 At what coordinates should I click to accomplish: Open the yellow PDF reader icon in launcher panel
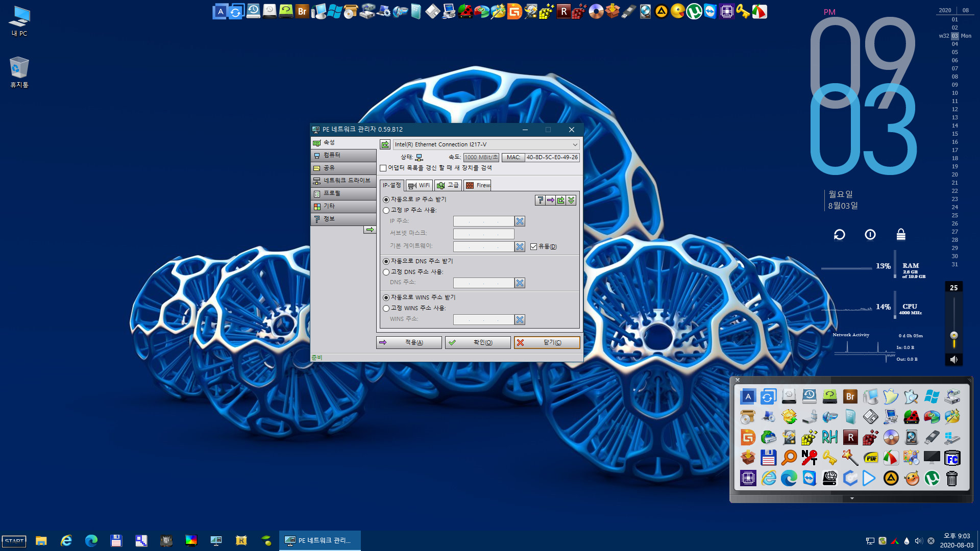[870, 458]
